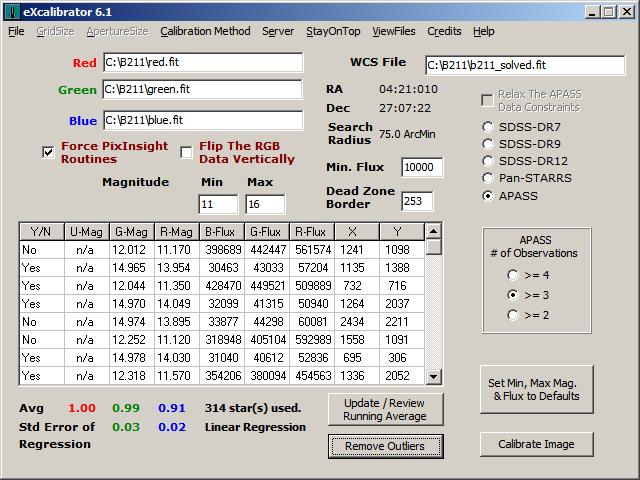Image resolution: width=640 pixels, height=480 pixels.
Task: Click the star table scrollbar thumb
Action: pos(433,247)
